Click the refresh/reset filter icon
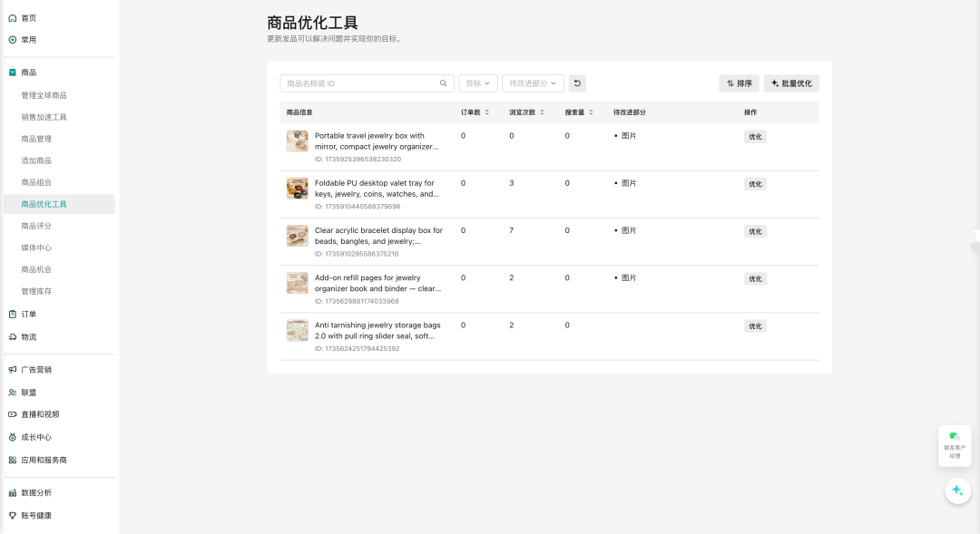 point(577,83)
